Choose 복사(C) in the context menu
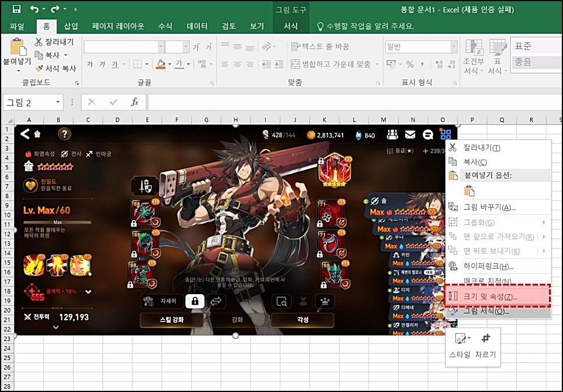The height and width of the screenshot is (392, 563). pos(498,162)
